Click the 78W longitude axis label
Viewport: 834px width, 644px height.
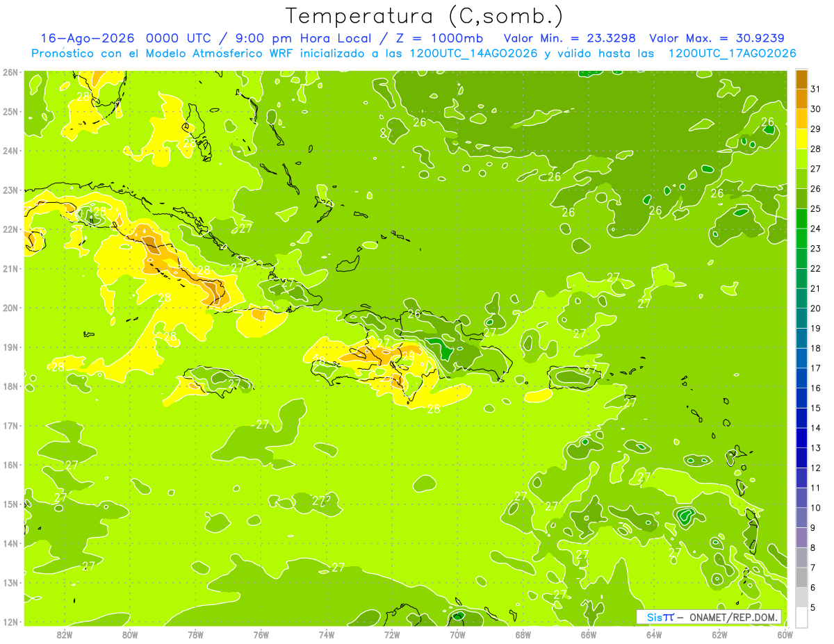[195, 634]
